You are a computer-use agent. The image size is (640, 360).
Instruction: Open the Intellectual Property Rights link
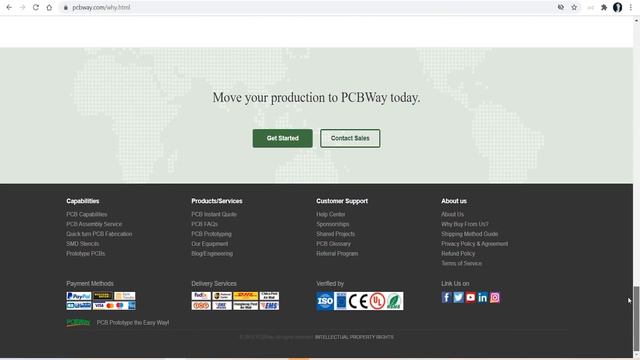354,337
